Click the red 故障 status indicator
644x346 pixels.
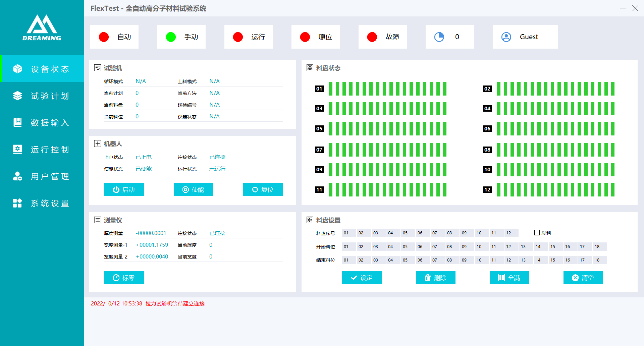click(372, 37)
